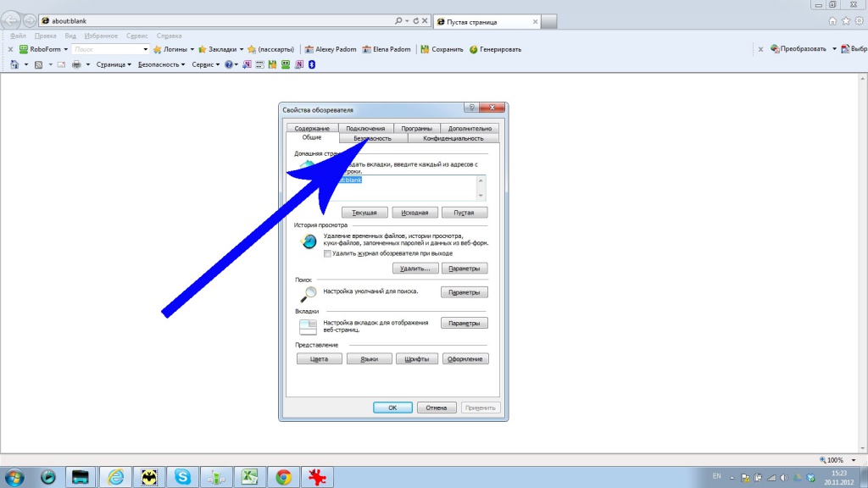Open Skype from the taskbar
The height and width of the screenshot is (488, 868).
(x=182, y=477)
